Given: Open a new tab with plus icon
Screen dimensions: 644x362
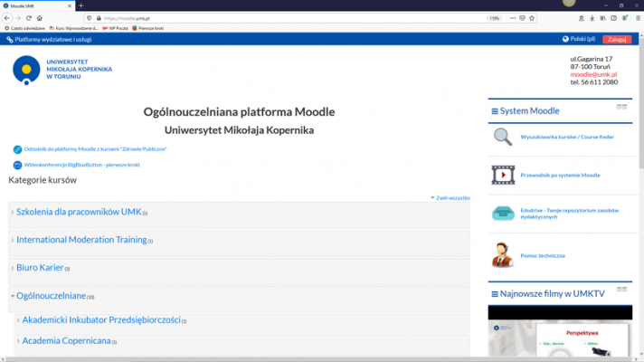Looking at the screenshot, I should pyautogui.click(x=80, y=5).
